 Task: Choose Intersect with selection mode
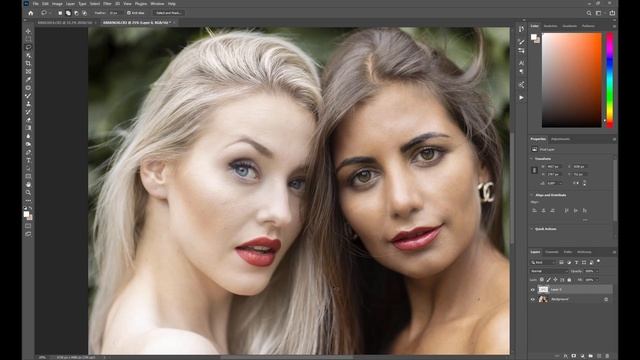84,13
